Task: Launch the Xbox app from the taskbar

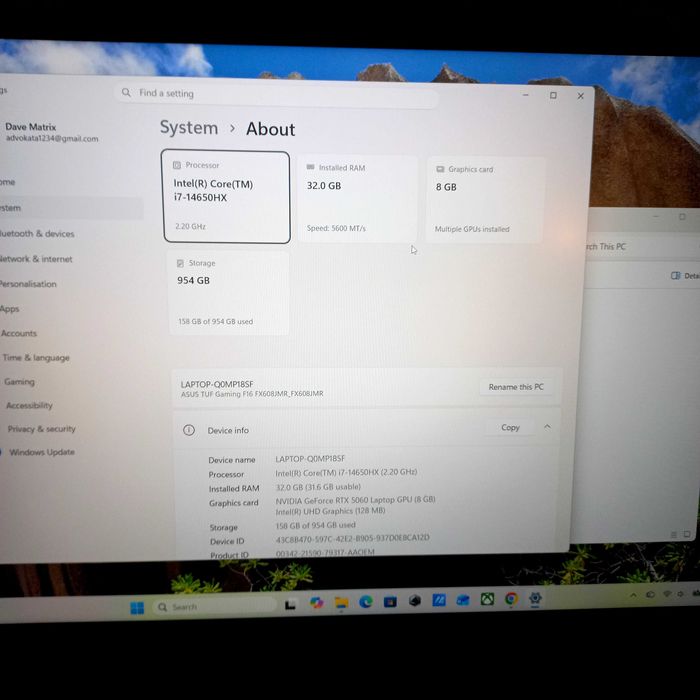Action: (x=487, y=599)
